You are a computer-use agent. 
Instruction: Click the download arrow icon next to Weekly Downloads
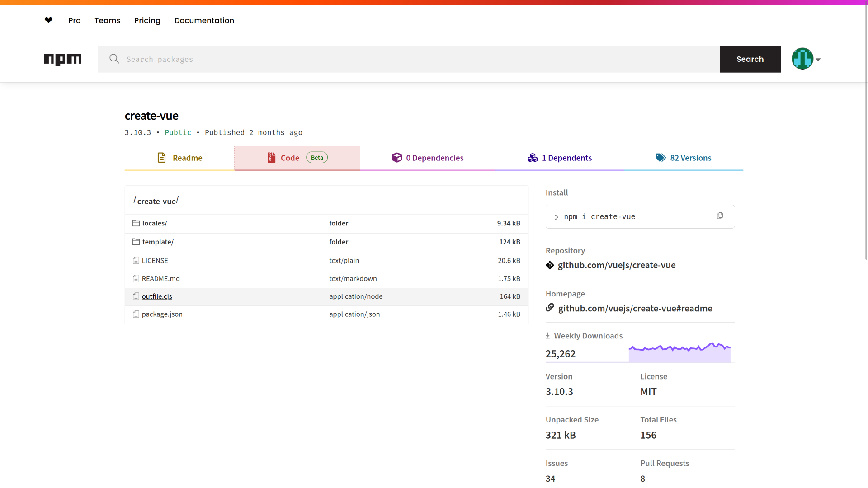[548, 335]
